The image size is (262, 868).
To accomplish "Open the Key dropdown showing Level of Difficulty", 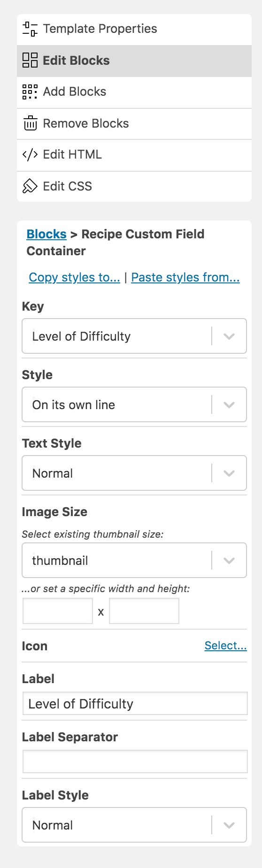I will click(134, 336).
